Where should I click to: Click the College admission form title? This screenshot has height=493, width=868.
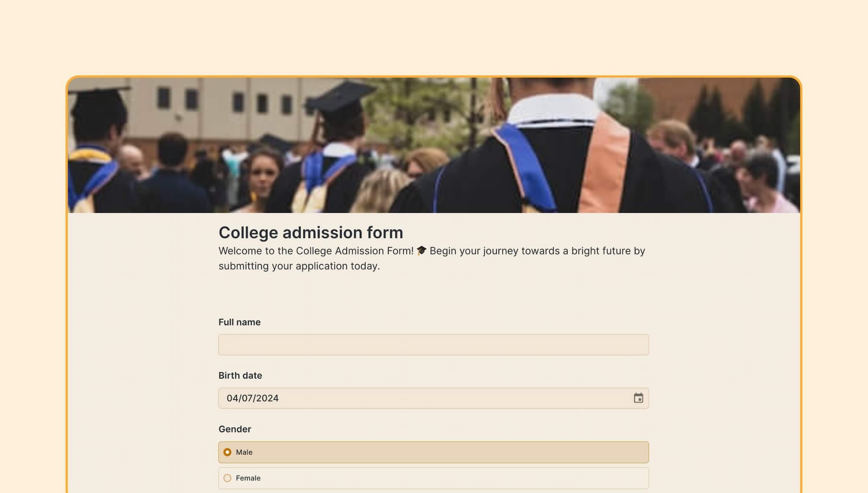tap(310, 232)
